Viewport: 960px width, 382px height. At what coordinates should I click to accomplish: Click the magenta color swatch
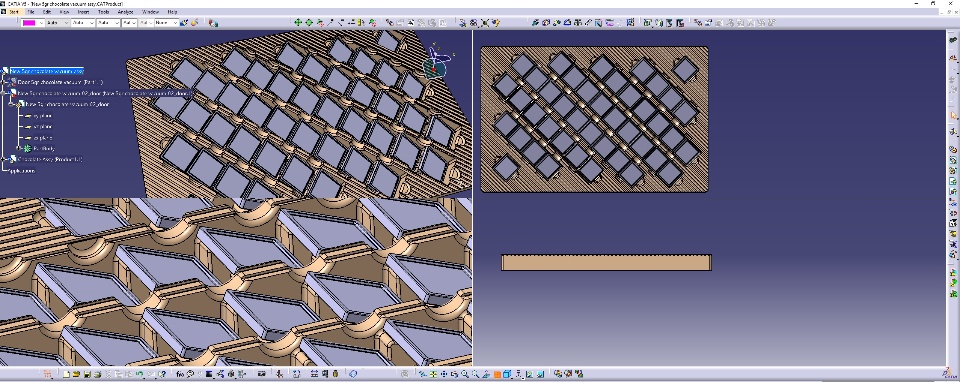point(29,23)
